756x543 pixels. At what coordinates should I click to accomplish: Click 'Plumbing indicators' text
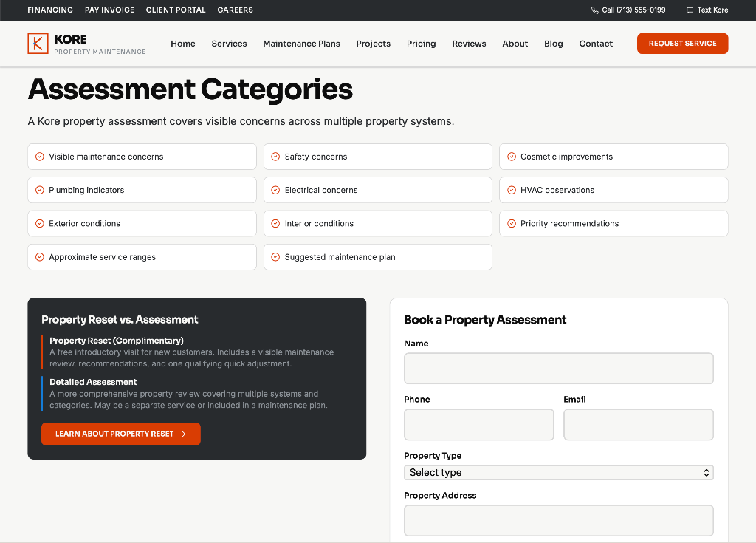(x=86, y=190)
